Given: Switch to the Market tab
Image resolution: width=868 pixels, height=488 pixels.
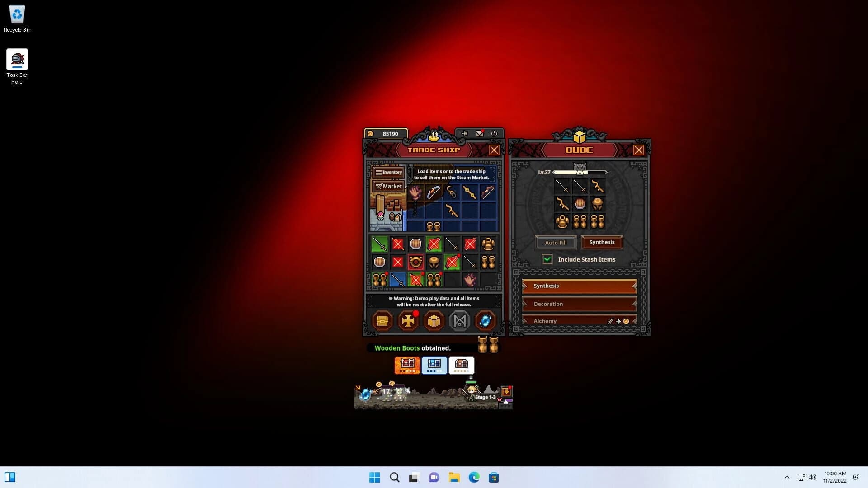Looking at the screenshot, I should pos(389,186).
